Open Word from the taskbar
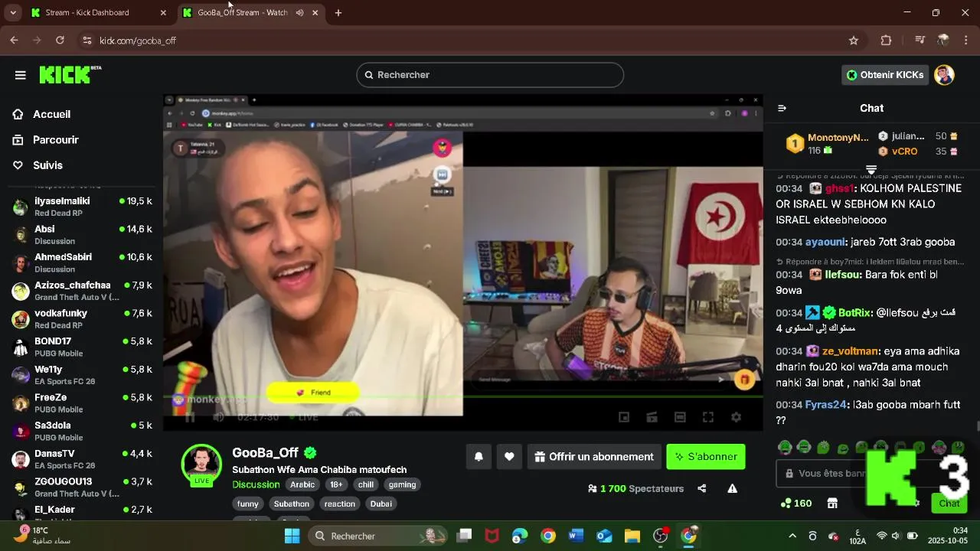 (x=576, y=536)
